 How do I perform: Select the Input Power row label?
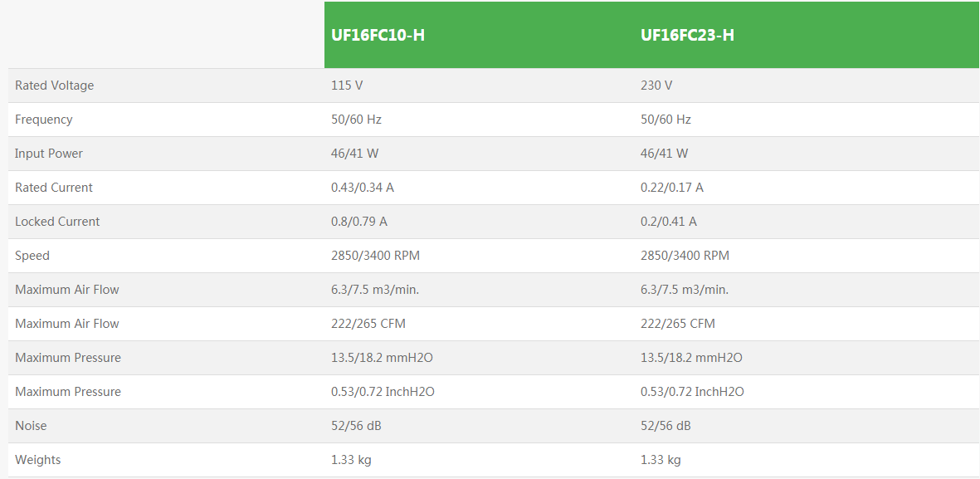[49, 154]
